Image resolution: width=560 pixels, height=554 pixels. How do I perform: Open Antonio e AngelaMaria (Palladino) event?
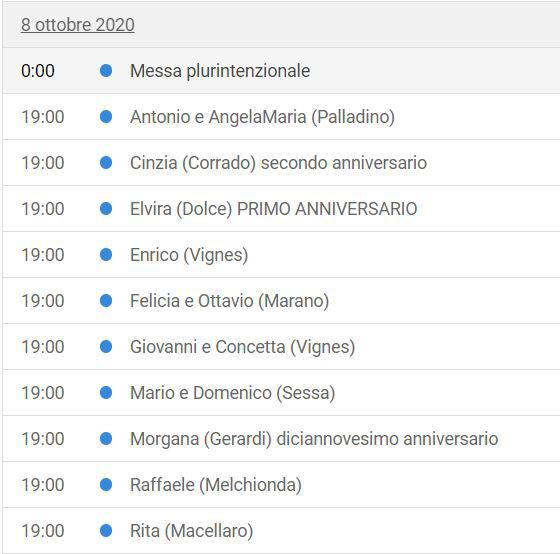pyautogui.click(x=262, y=117)
